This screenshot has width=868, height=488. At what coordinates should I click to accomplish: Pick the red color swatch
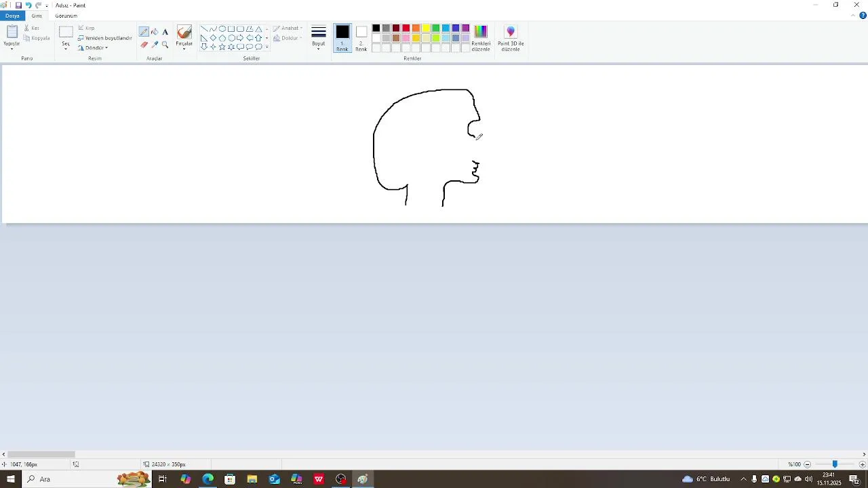coord(406,28)
